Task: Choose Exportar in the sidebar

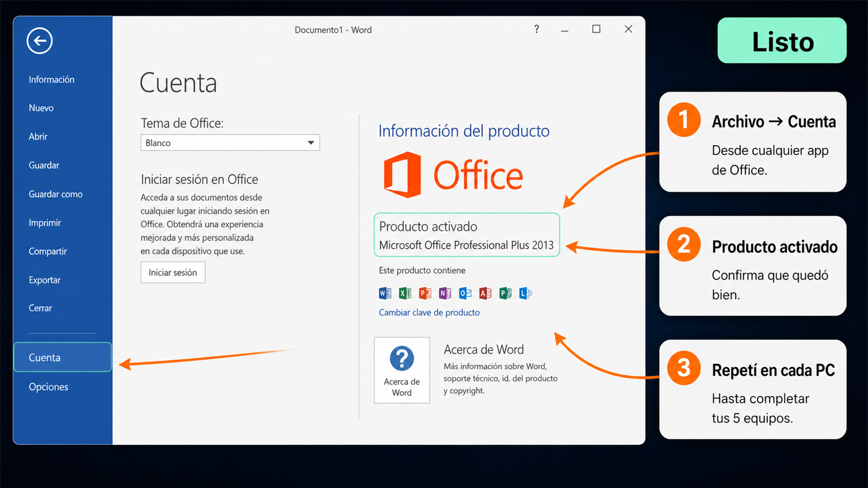Action: pyautogui.click(x=45, y=280)
